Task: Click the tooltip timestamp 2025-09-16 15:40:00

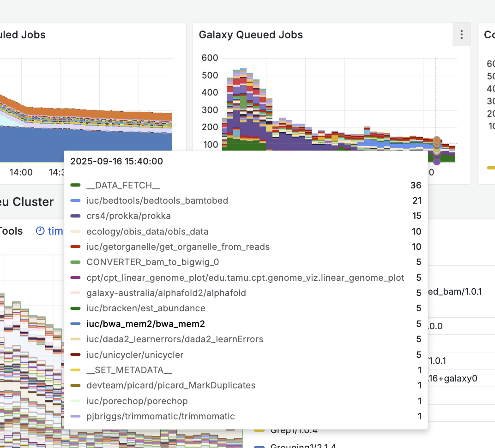Action: 117,161
